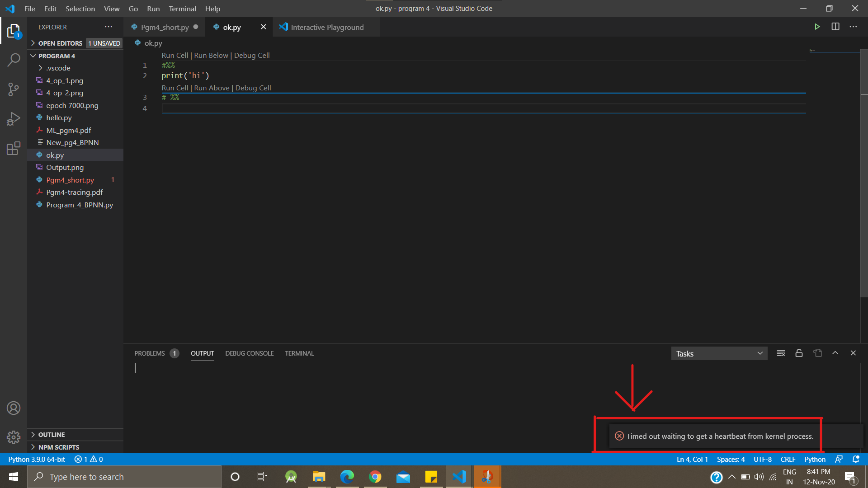868x488 pixels.
Task: Open Google Chrome from the taskbar
Action: point(375,477)
